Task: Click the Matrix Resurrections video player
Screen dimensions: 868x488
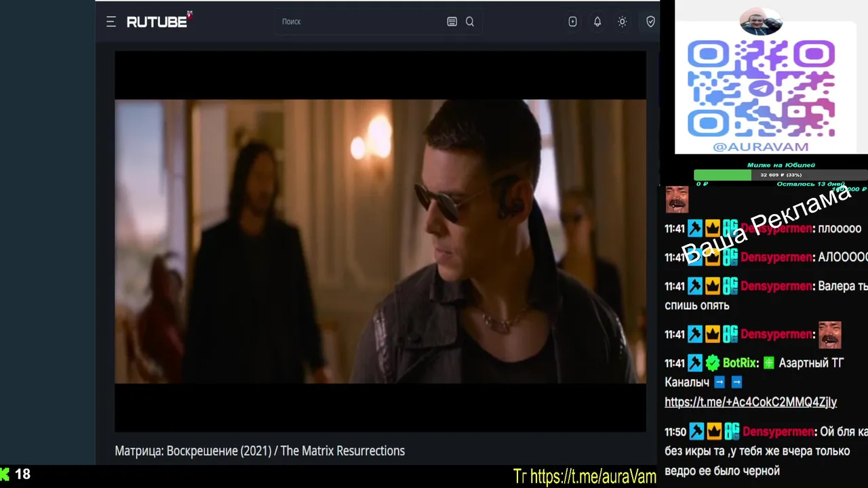Action: (380, 241)
